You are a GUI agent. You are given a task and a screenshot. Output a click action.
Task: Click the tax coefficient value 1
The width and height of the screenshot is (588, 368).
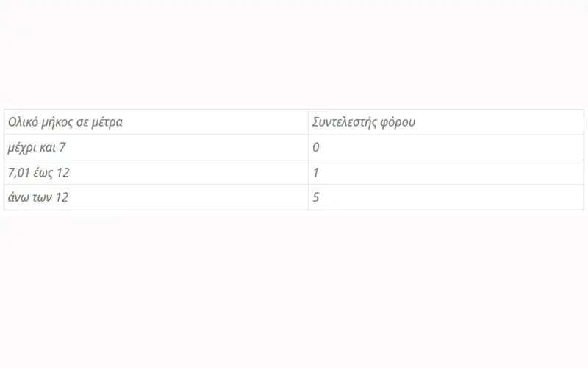(316, 172)
